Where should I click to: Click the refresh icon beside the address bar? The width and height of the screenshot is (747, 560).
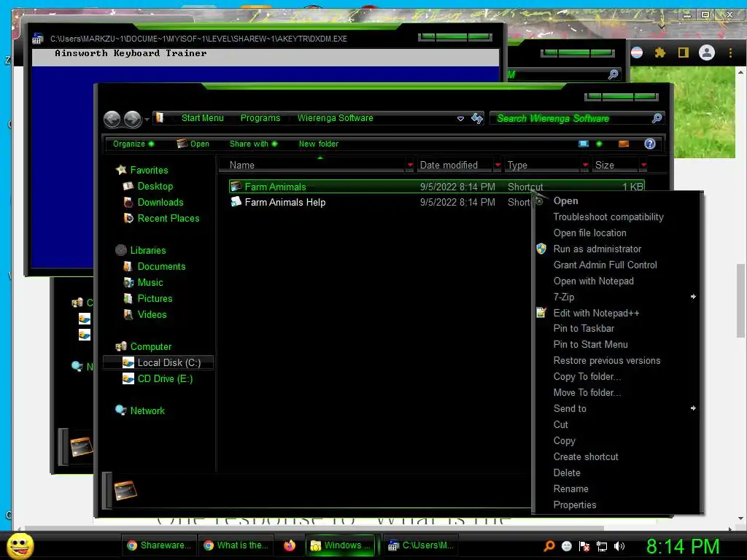point(477,118)
